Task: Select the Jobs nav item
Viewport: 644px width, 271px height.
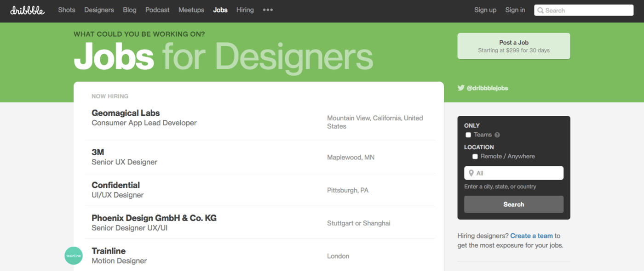Action: [220, 10]
